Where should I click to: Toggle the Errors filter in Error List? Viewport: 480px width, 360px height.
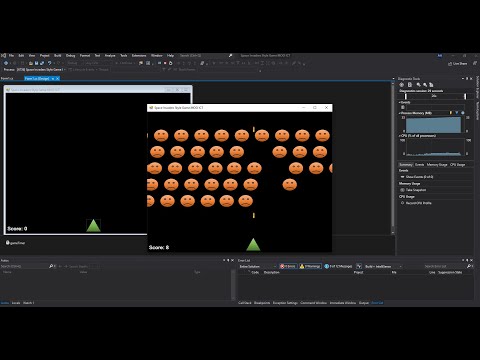click(x=288, y=266)
